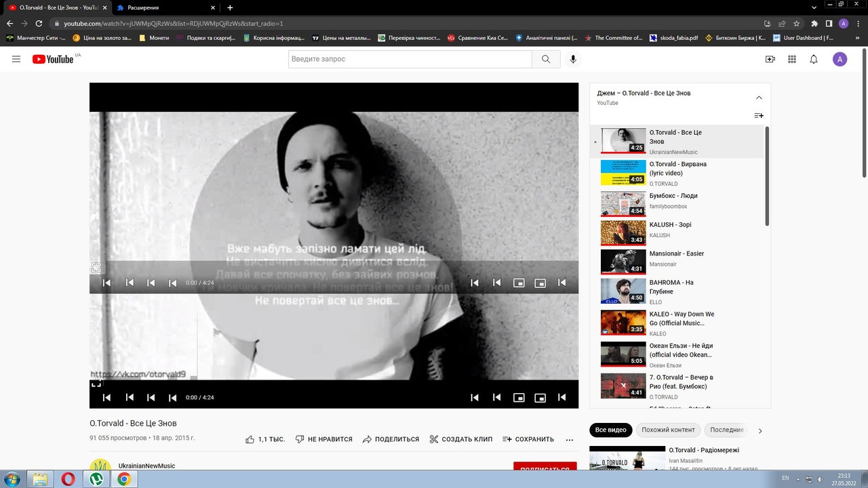
Task: Click the search magnifier button
Action: [x=546, y=59]
